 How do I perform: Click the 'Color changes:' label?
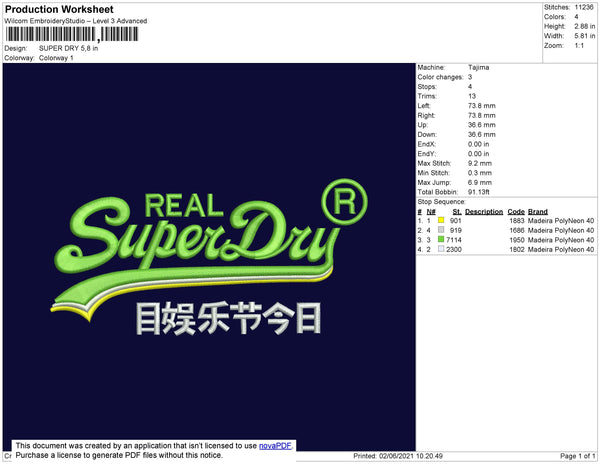click(440, 77)
